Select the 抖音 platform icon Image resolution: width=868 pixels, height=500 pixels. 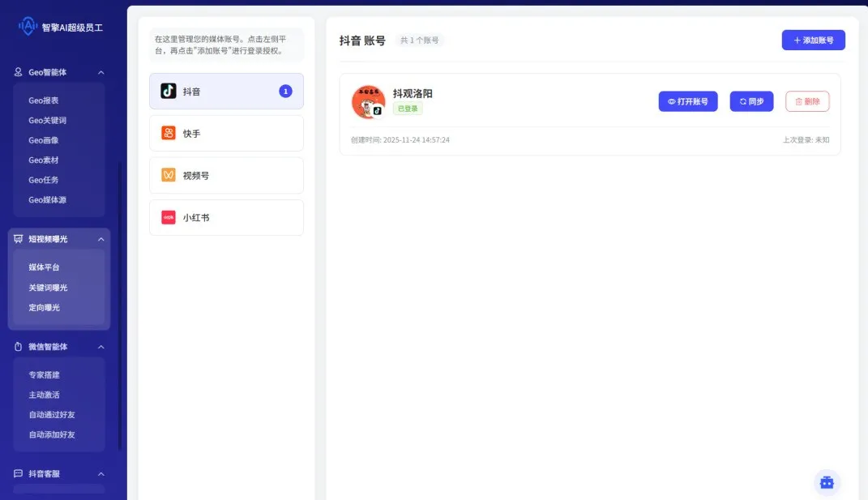(169, 91)
